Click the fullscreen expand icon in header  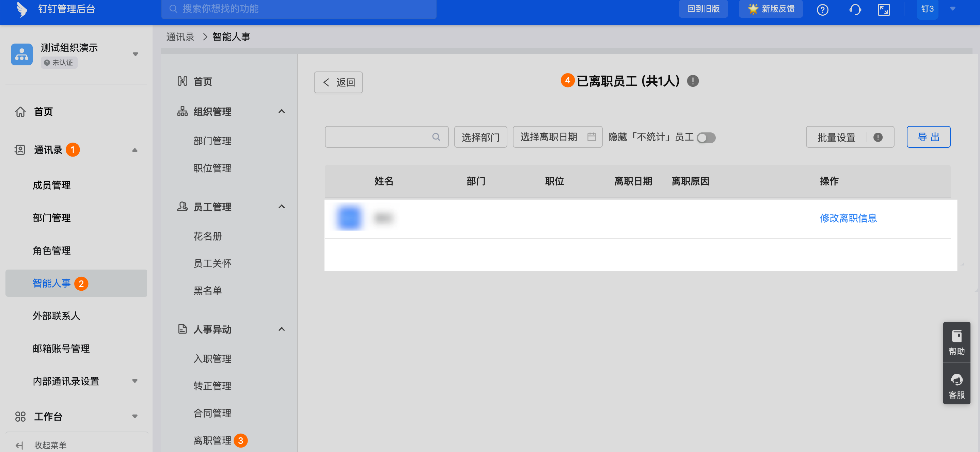883,10
